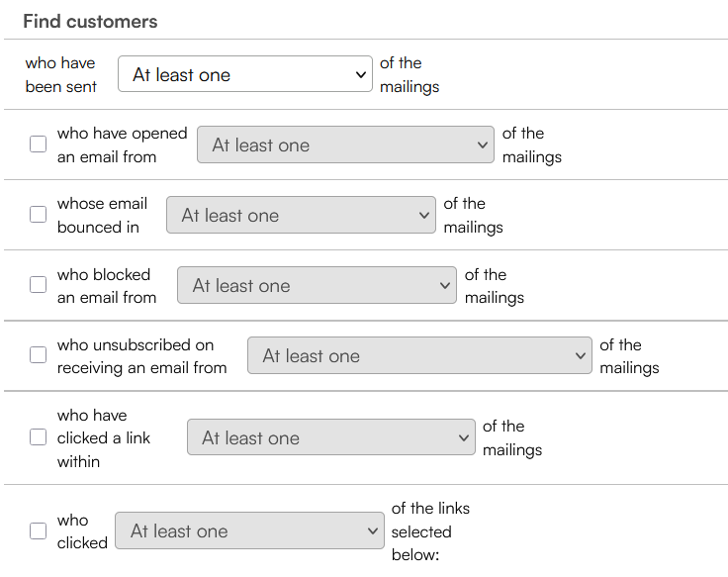Expand the 'who clicked' links dropdown
This screenshot has height=577, width=728.
click(x=250, y=530)
